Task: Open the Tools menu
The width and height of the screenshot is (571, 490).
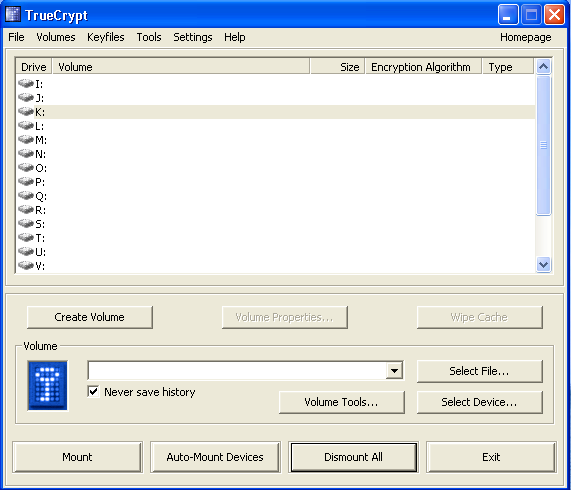Action: click(x=149, y=37)
